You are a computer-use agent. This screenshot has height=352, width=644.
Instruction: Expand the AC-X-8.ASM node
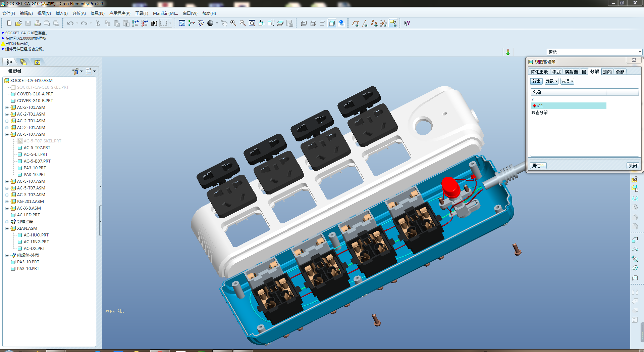click(7, 208)
